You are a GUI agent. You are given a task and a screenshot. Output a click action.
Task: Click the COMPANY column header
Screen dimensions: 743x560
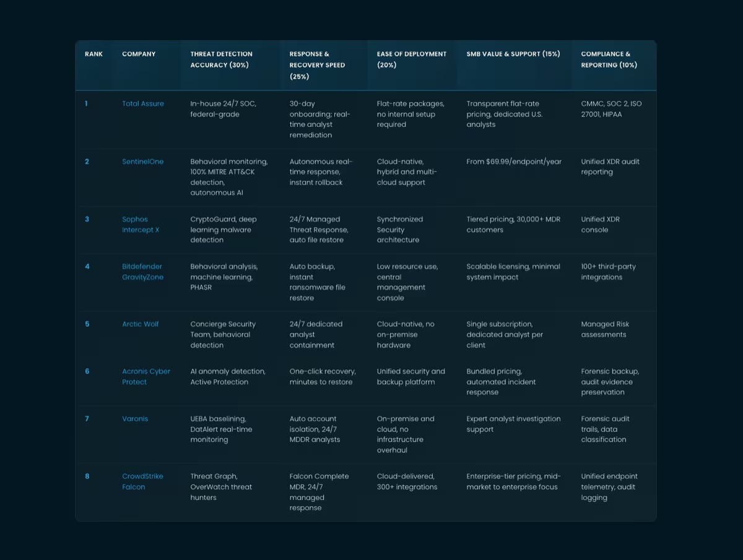pos(139,54)
